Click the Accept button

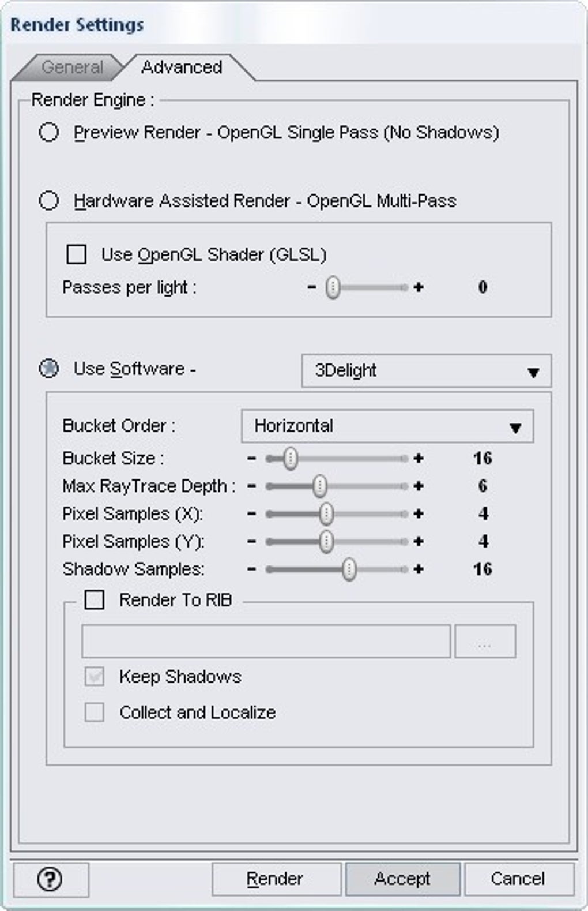pos(402,879)
